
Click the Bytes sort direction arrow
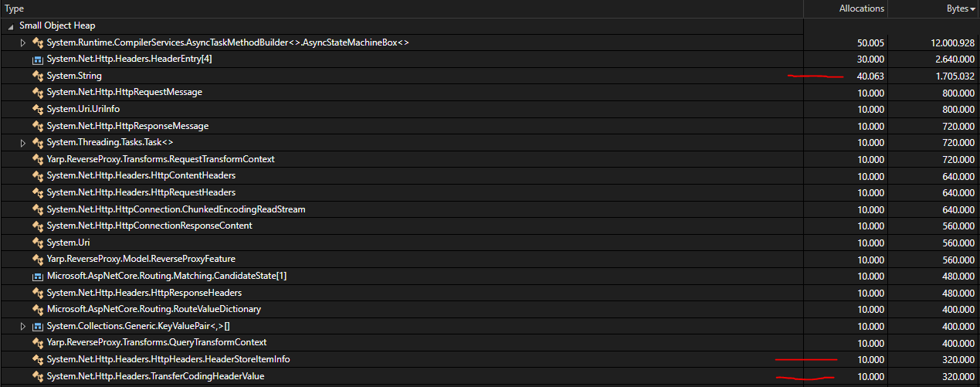(972, 9)
